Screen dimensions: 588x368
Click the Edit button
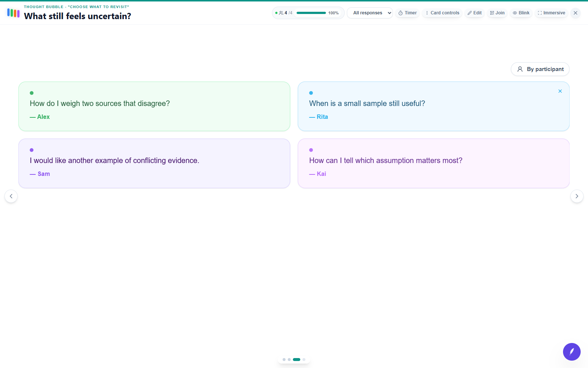[x=474, y=13]
